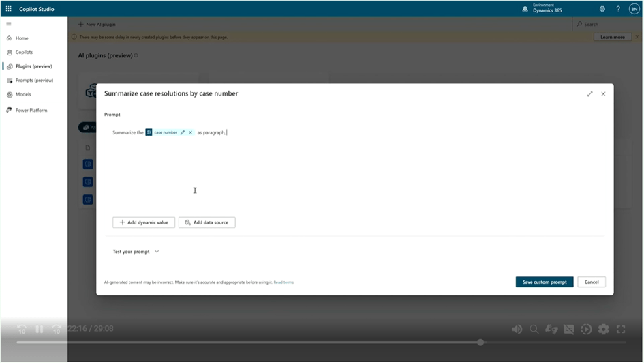Pause the video playback

[x=39, y=330]
